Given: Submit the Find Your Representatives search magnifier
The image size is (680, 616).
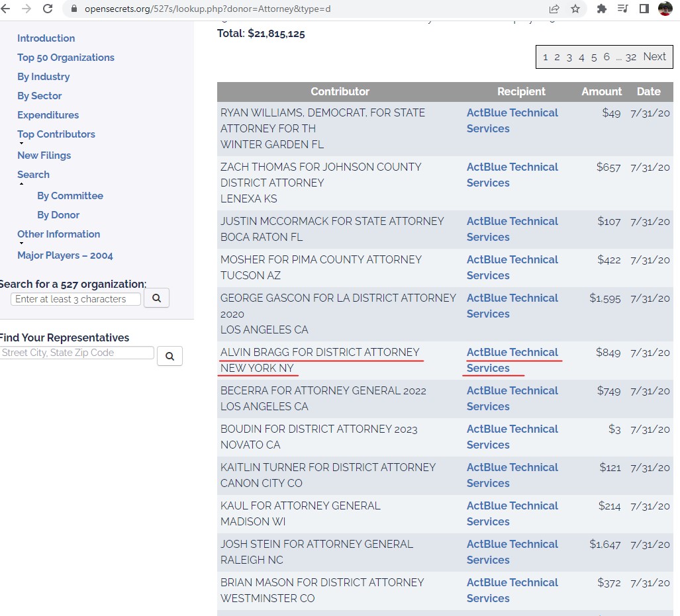Looking at the screenshot, I should pos(170,356).
